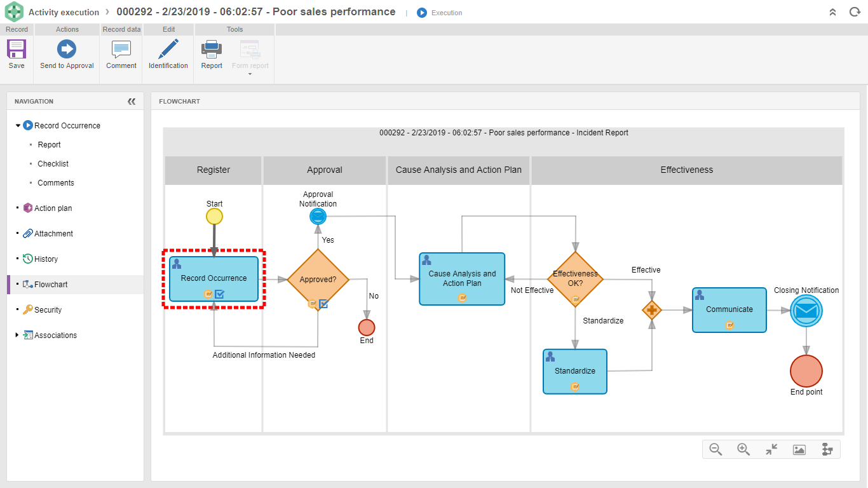The width and height of the screenshot is (868, 488).
Task: Select the Standardize task box
Action: (575, 371)
